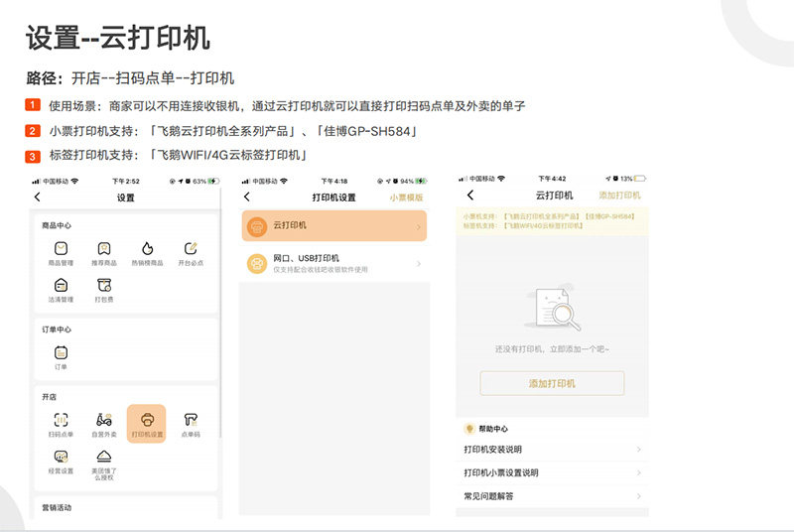Screen dimensions: 794x532
Task: Click the 订单中心 section header
Action: (x=57, y=330)
